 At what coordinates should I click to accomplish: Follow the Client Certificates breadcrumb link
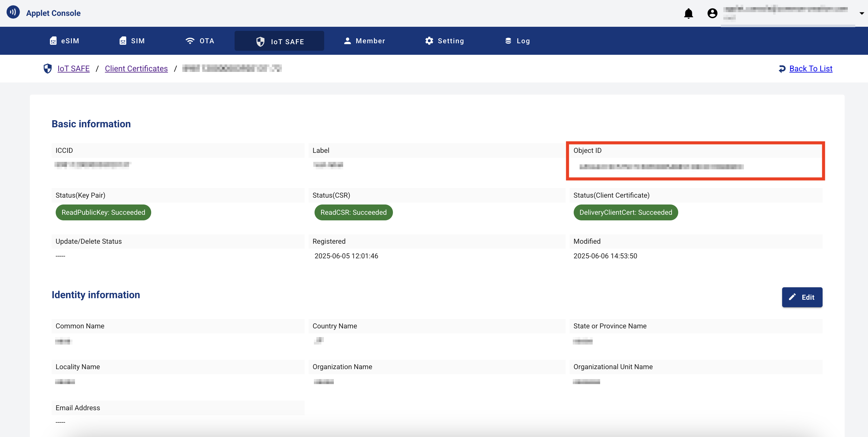click(x=136, y=68)
